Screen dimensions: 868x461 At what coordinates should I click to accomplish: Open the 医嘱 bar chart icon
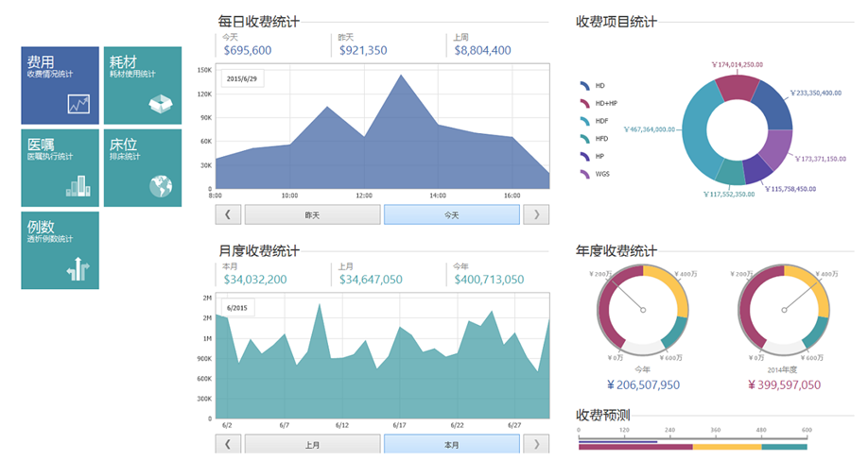(x=78, y=185)
